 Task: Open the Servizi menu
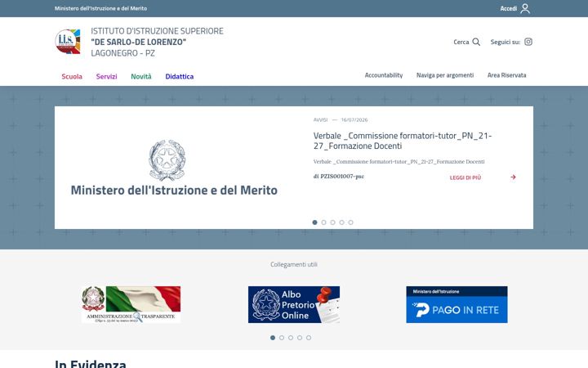click(106, 76)
